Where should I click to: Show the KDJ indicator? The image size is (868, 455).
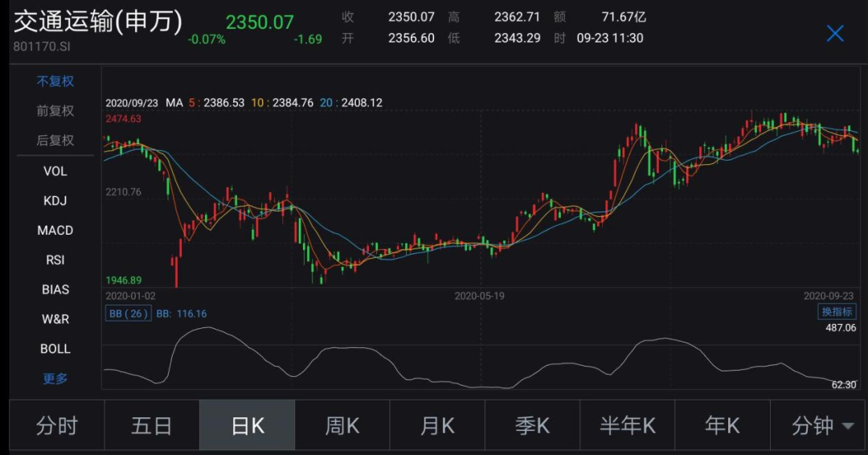tap(55, 201)
